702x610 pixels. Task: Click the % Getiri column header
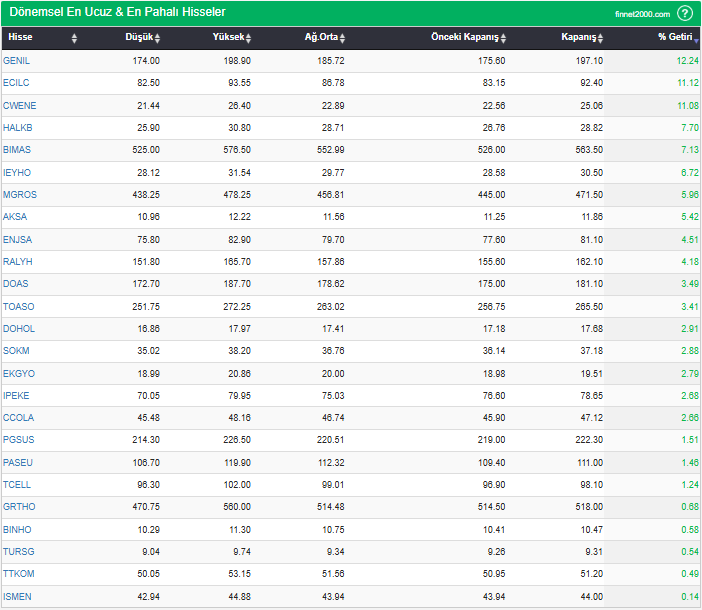(675, 38)
